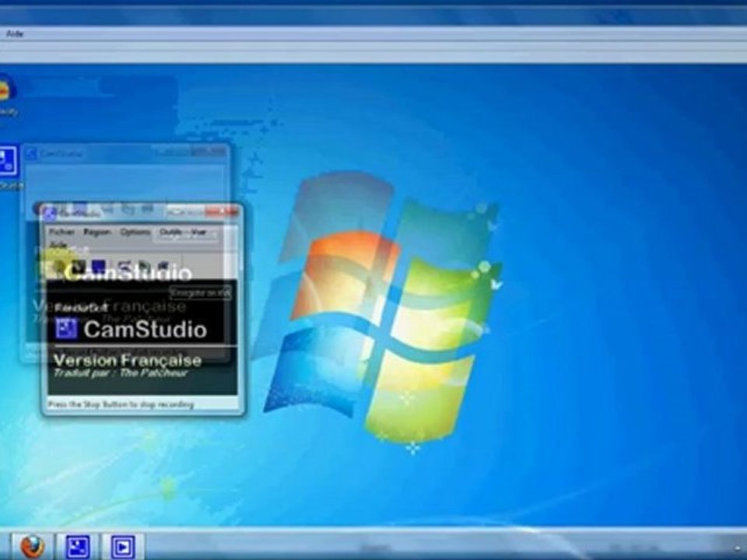Open the Options menu in CamStudio
This screenshot has width=747, height=560.
[135, 232]
